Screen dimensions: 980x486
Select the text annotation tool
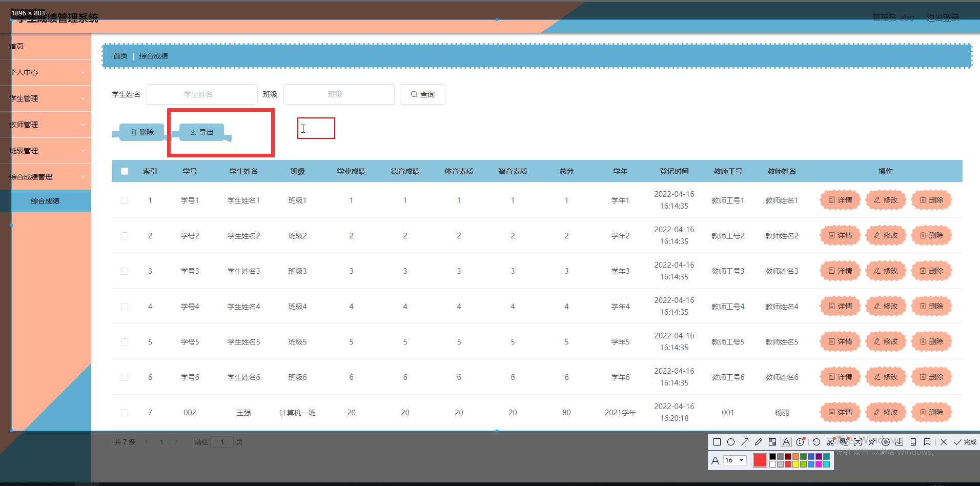click(x=786, y=442)
